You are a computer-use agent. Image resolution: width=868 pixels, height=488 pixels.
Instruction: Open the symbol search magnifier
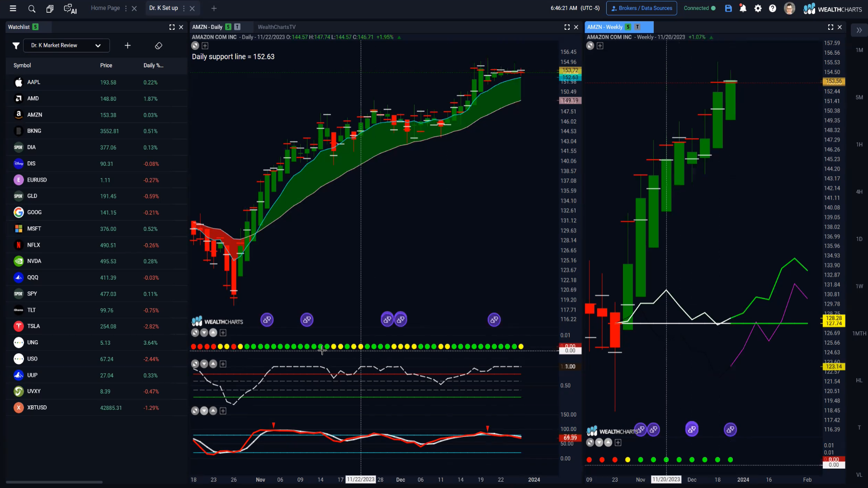(32, 9)
